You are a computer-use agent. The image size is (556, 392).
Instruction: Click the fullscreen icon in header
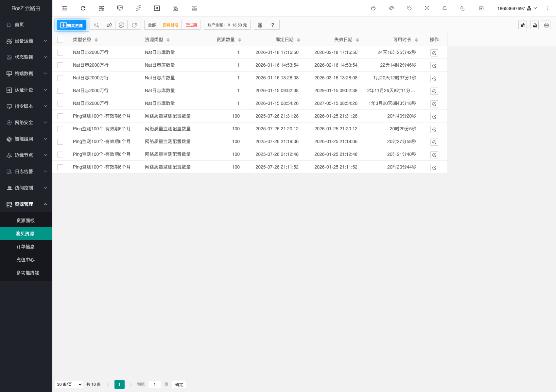427,8
